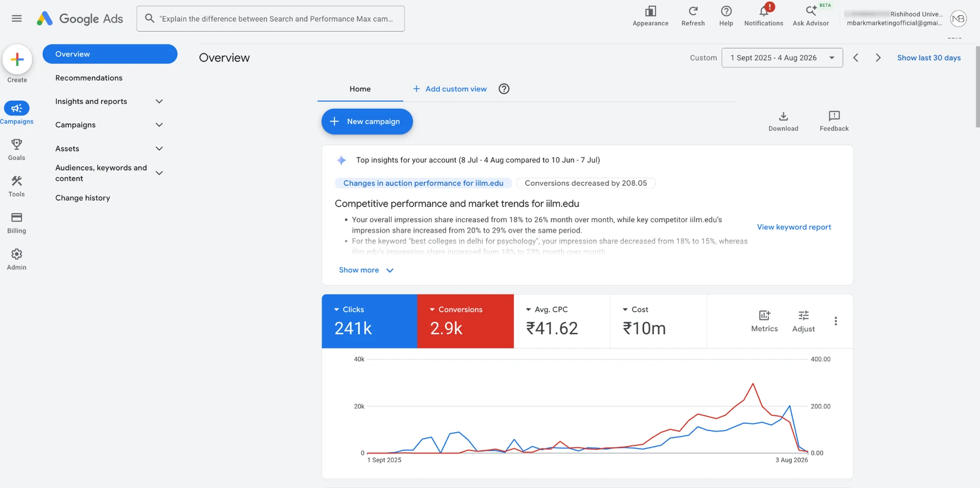Change the Cost metric dropdown
980x488 pixels.
635,310
